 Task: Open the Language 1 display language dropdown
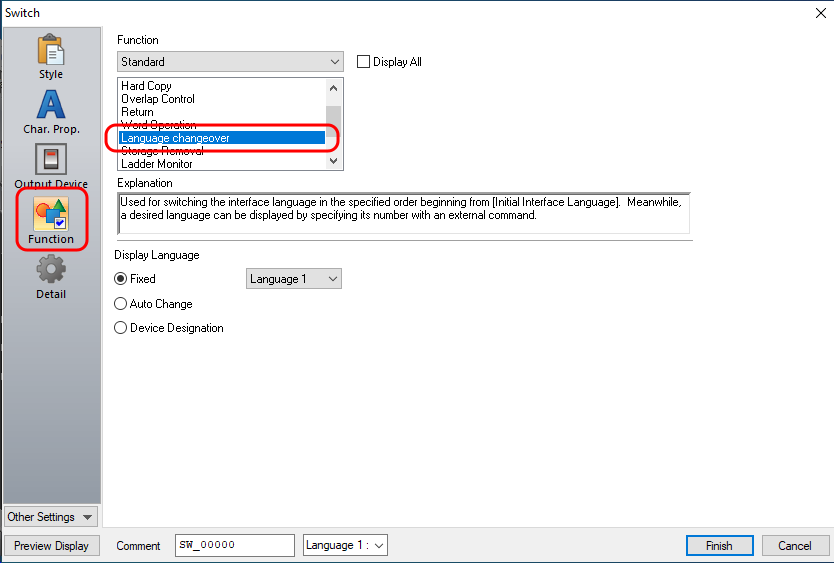[293, 279]
